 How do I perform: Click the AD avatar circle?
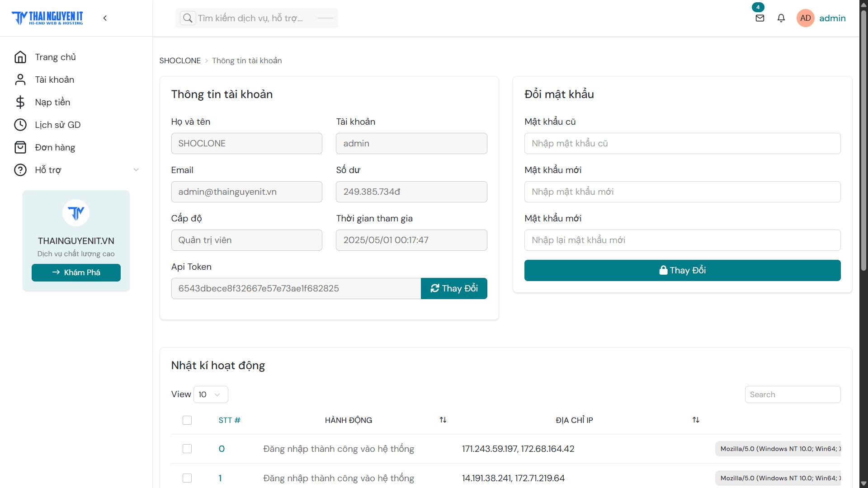coord(805,18)
